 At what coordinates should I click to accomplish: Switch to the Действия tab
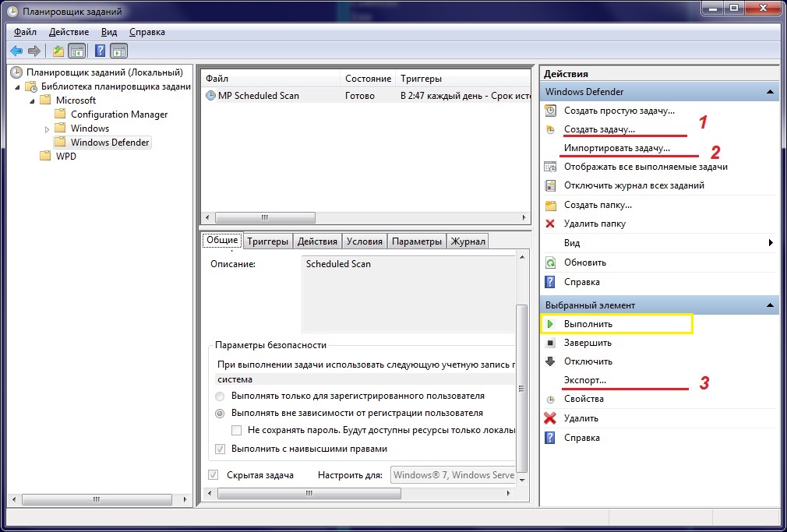[x=317, y=241]
